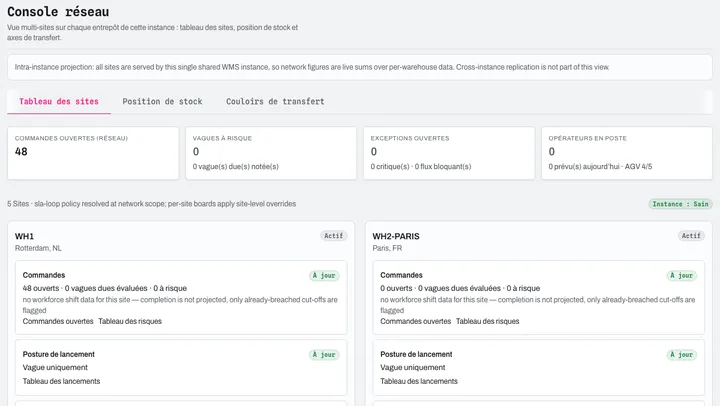Click 'Vague uniquement' text in WH2-PARIS card
This screenshot has width=720, height=406.
click(413, 367)
